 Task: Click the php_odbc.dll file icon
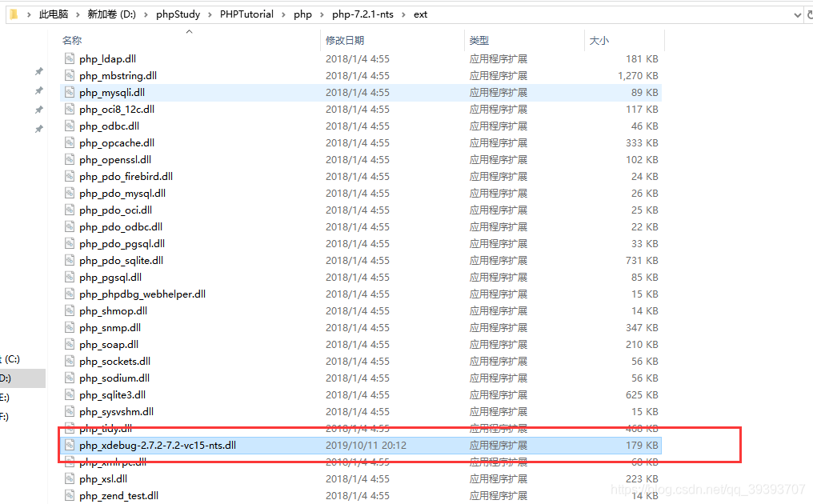(70, 126)
